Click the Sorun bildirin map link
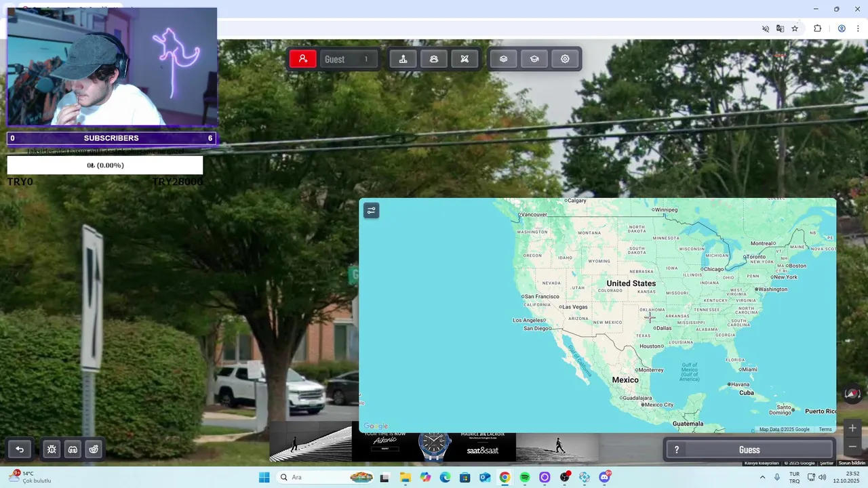The image size is (868, 488). coord(852,463)
